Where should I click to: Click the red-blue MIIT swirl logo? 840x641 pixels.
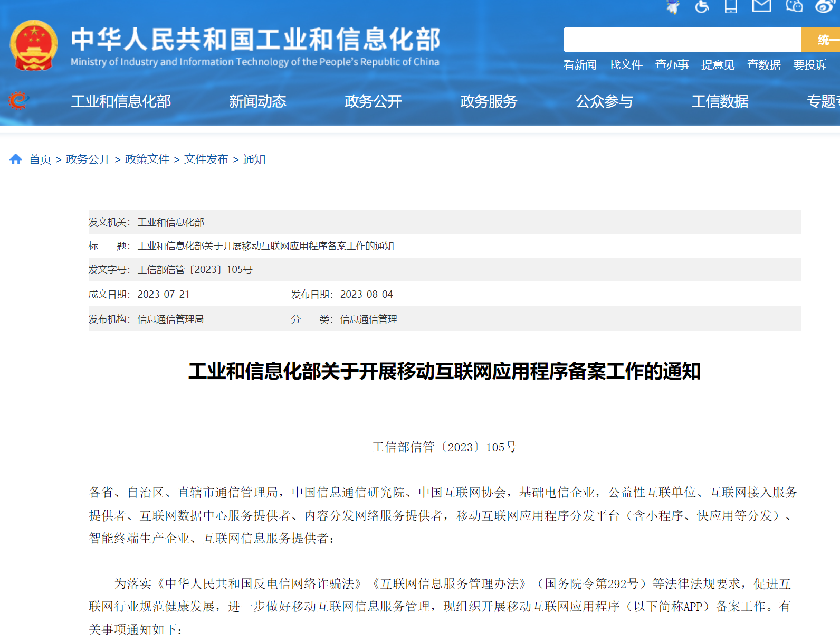[x=18, y=100]
